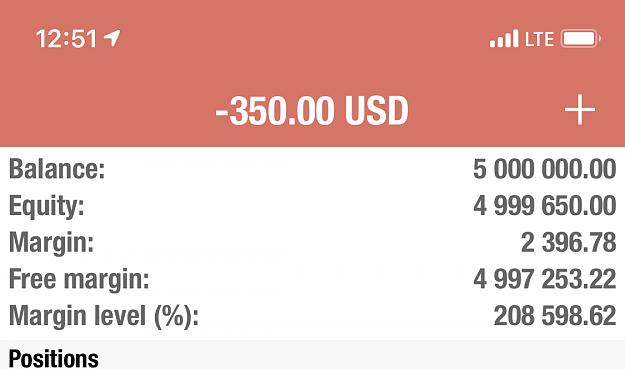Tap the margin level value 208 598.62

point(555,316)
